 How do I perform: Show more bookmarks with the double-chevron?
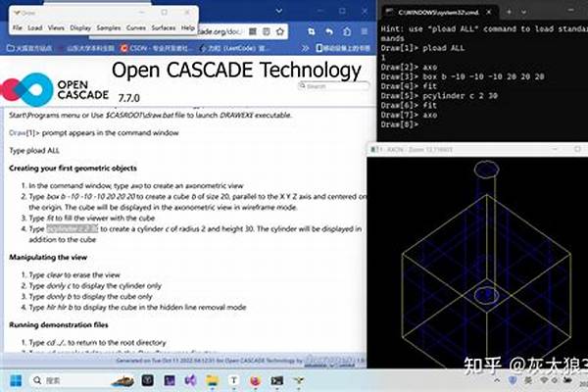pyautogui.click(x=306, y=48)
